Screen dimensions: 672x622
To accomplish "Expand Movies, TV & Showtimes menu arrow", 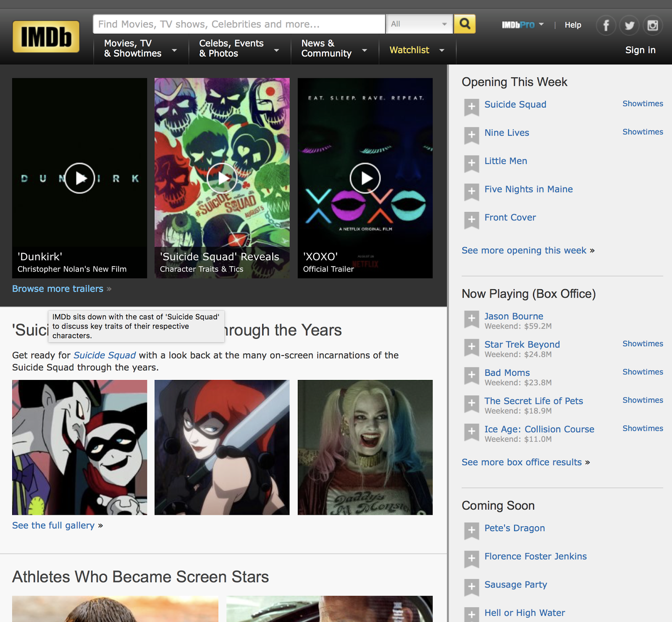I will pos(174,50).
